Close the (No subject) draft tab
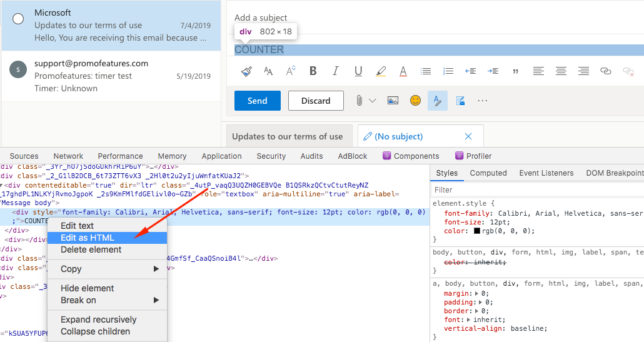This screenshot has height=342, width=644. [x=468, y=136]
